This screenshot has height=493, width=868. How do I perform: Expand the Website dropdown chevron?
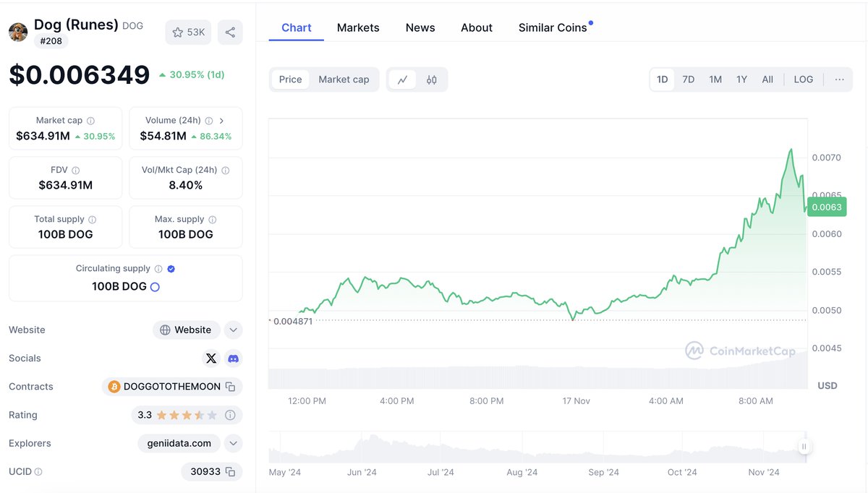pyautogui.click(x=233, y=330)
